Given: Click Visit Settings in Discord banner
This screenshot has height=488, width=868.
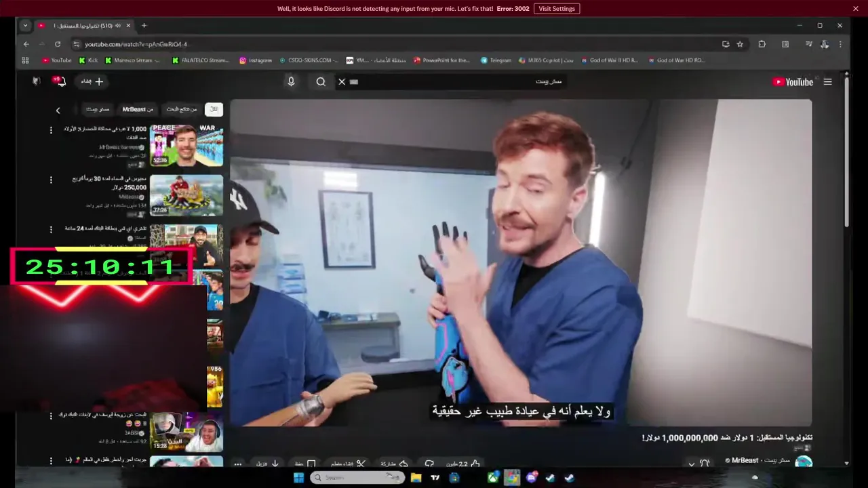Looking at the screenshot, I should point(557,9).
